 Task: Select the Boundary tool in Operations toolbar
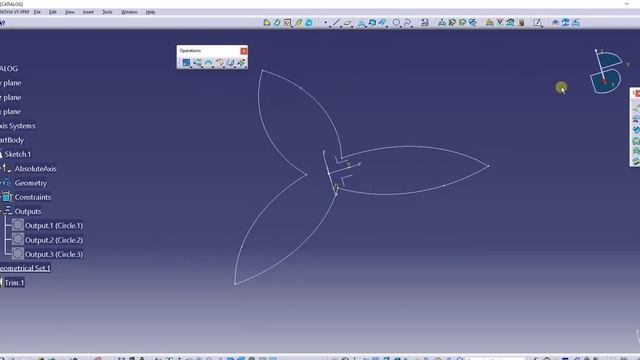[x=209, y=62]
